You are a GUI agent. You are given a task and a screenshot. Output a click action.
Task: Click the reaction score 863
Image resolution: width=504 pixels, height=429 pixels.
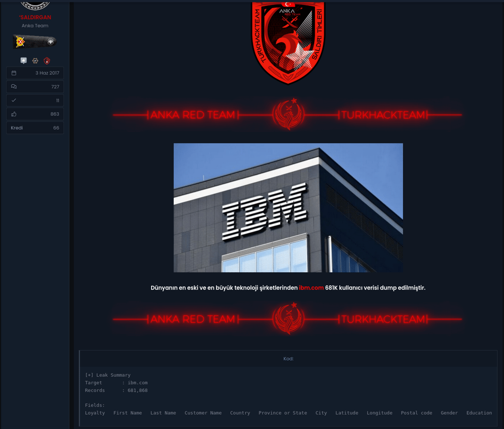tap(55, 114)
